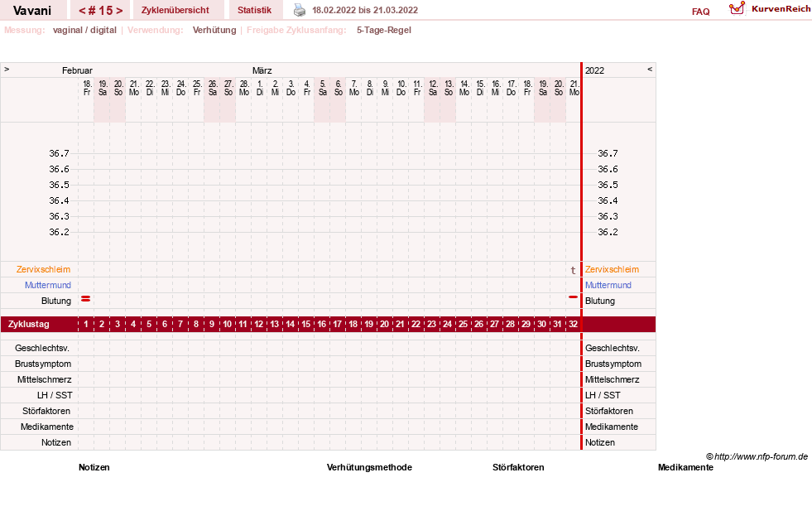The width and height of the screenshot is (812, 516).
Task: Go to next cycle using '>' arrow
Action: tap(120, 11)
